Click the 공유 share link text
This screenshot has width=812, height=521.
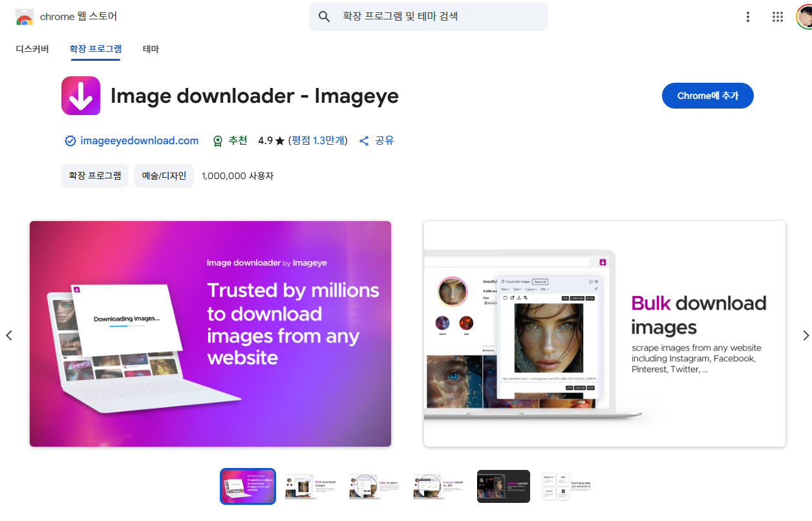tap(385, 141)
